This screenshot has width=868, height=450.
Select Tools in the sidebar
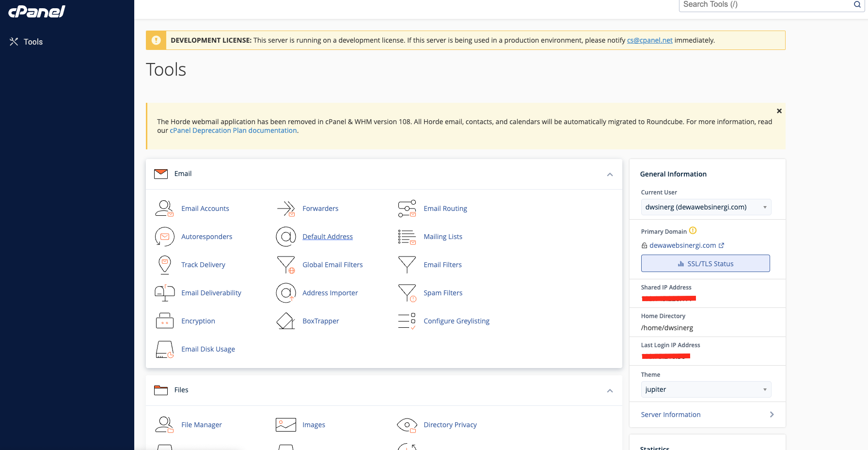coord(26,42)
